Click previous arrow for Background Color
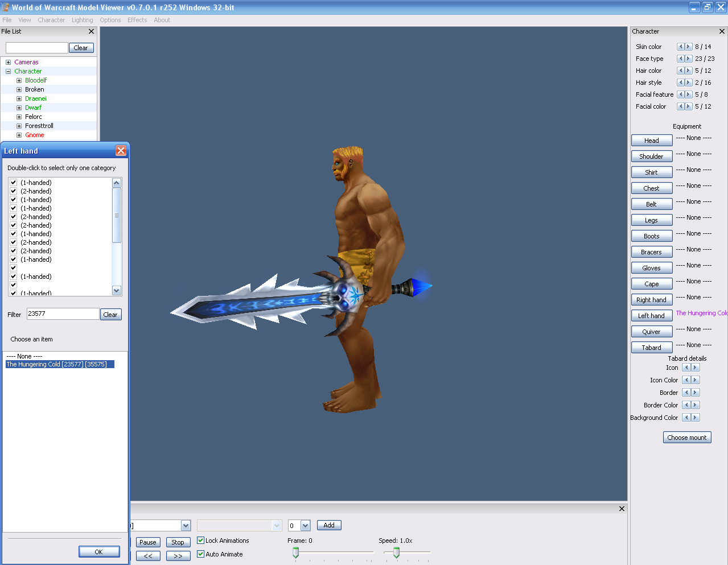 pyautogui.click(x=686, y=418)
